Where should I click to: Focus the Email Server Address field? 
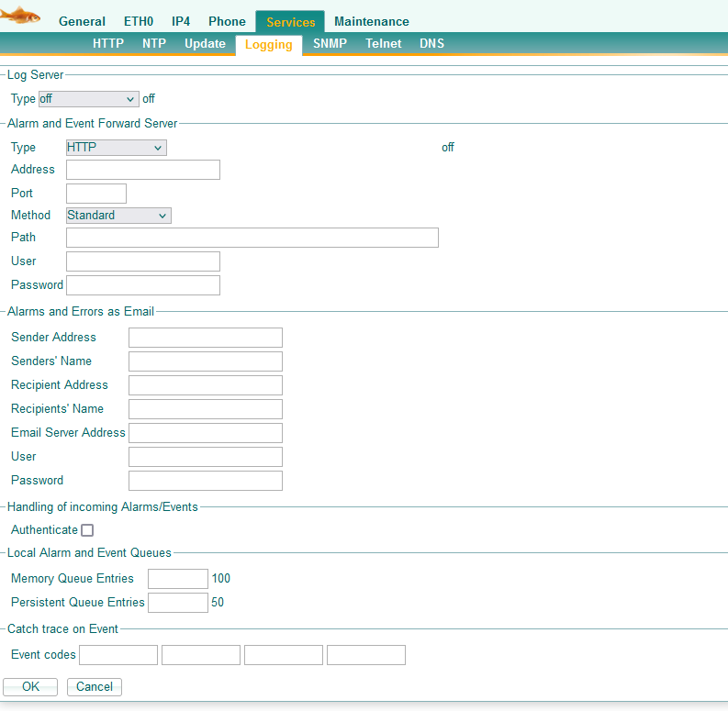click(206, 433)
